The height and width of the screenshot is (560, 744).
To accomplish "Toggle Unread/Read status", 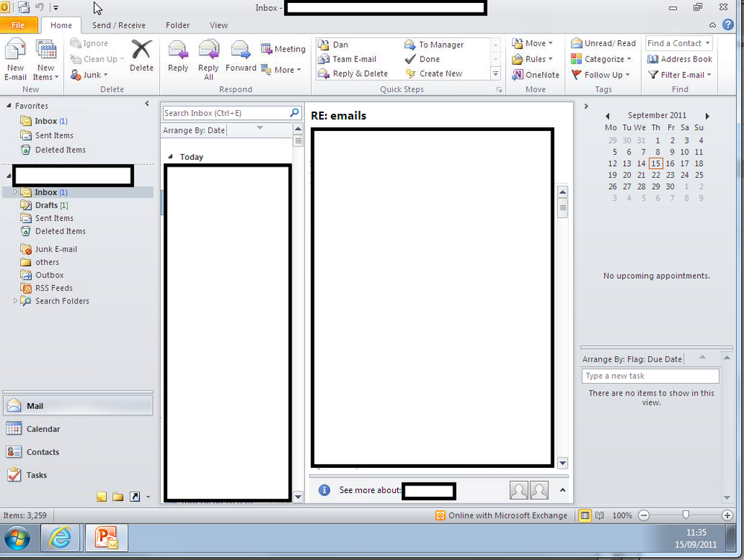I will [x=603, y=43].
